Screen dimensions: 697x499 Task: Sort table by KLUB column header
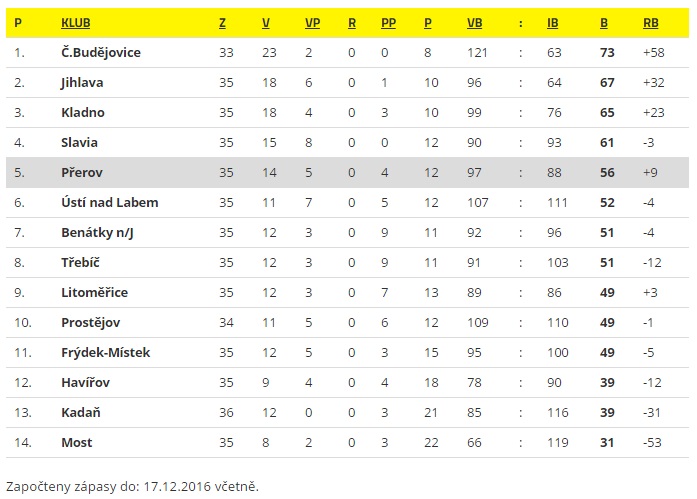tap(76, 23)
